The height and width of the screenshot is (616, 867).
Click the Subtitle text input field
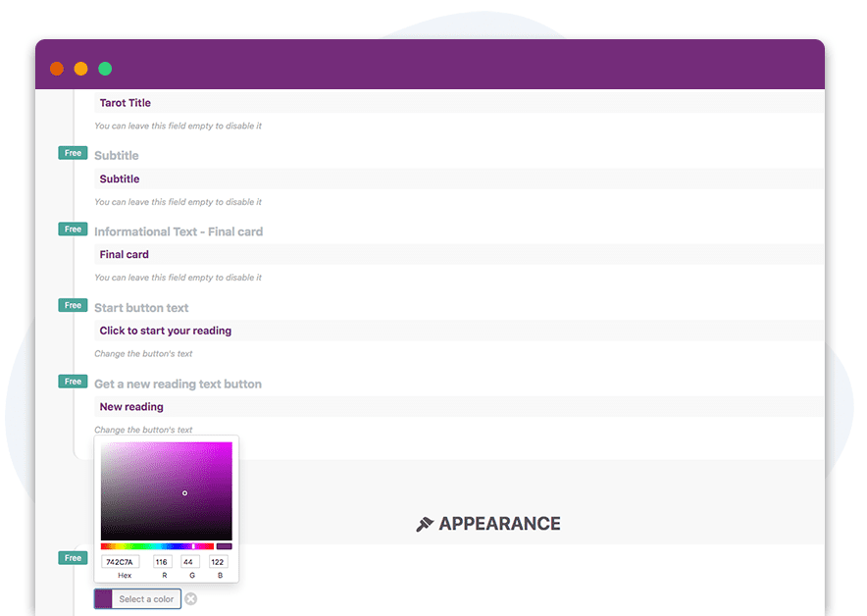click(459, 179)
